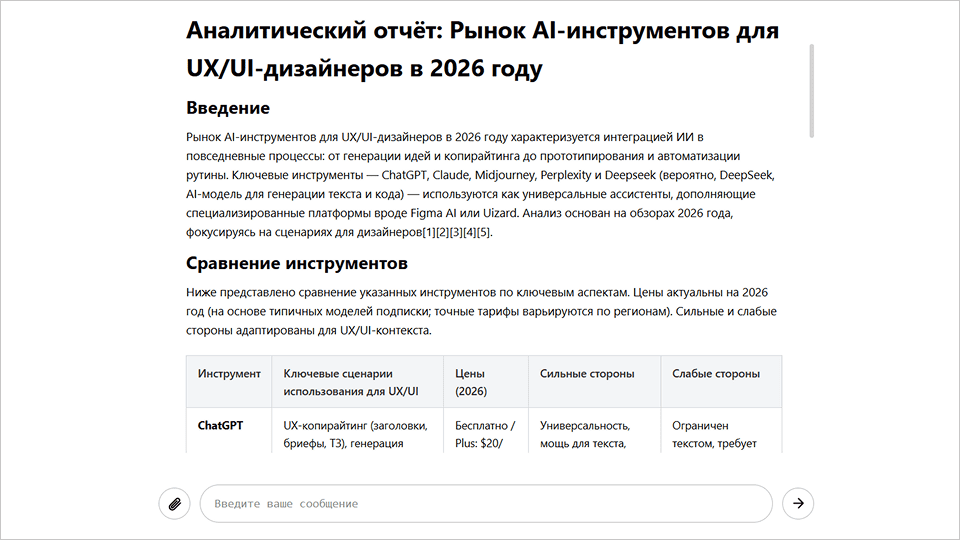This screenshot has height=540, width=960.
Task: Click the "Бесплатно / Plus: $20/" cell
Action: coord(486,430)
